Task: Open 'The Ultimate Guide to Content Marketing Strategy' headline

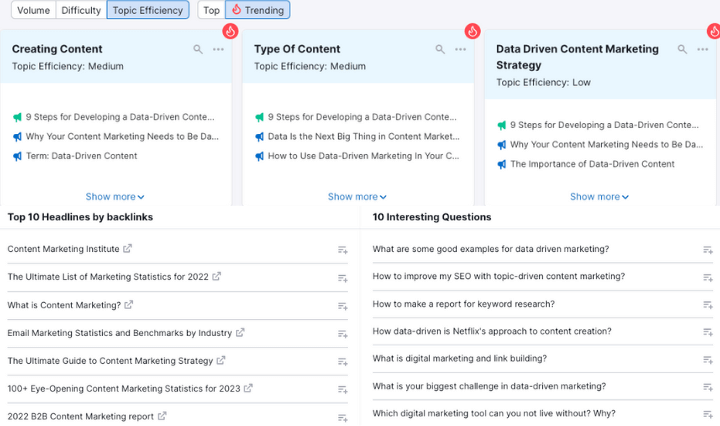Action: (110, 361)
